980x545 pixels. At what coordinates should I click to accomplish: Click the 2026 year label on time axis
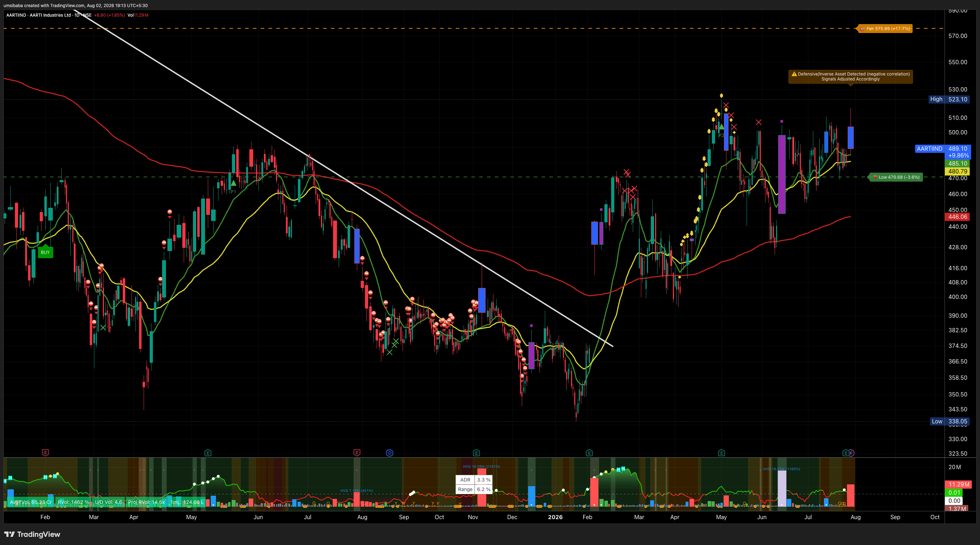(x=555, y=517)
